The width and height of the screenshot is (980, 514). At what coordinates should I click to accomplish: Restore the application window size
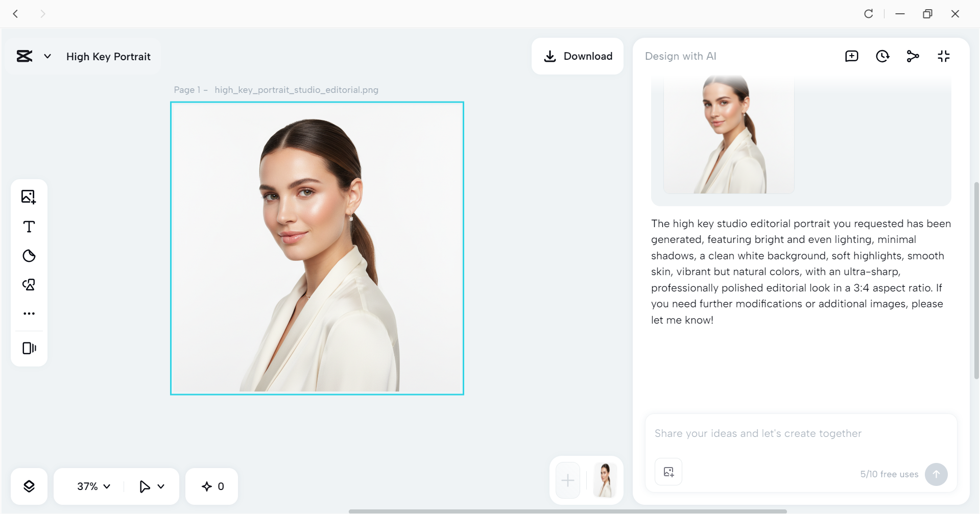927,14
